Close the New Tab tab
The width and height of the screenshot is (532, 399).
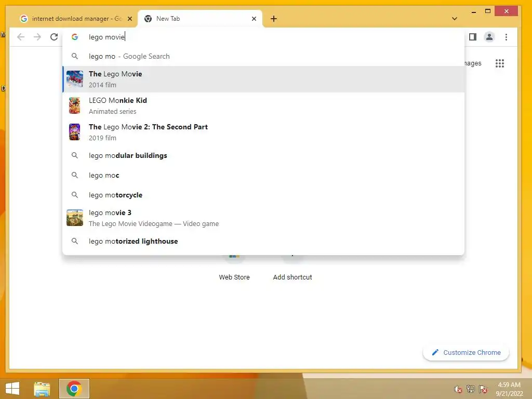click(x=254, y=19)
